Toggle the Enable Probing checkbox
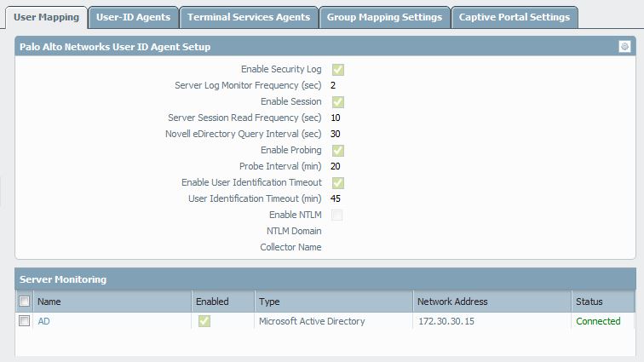 tap(338, 151)
